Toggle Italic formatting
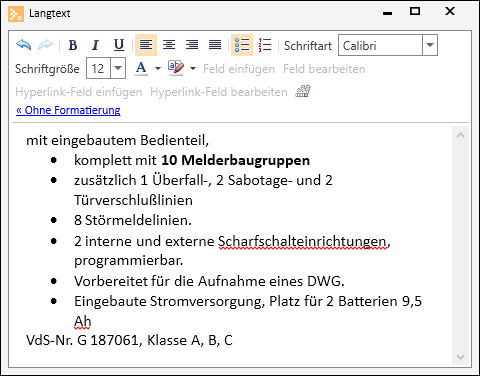 point(96,45)
